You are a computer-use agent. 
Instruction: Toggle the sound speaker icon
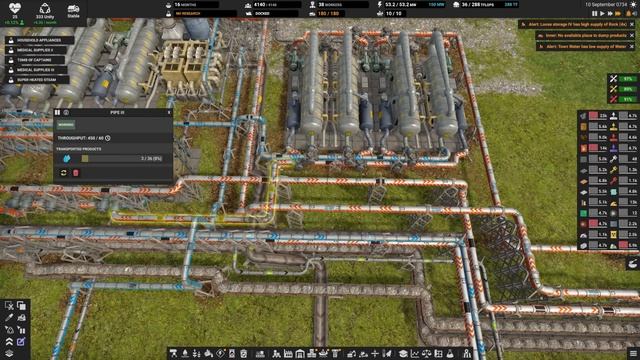(x=635, y=13)
